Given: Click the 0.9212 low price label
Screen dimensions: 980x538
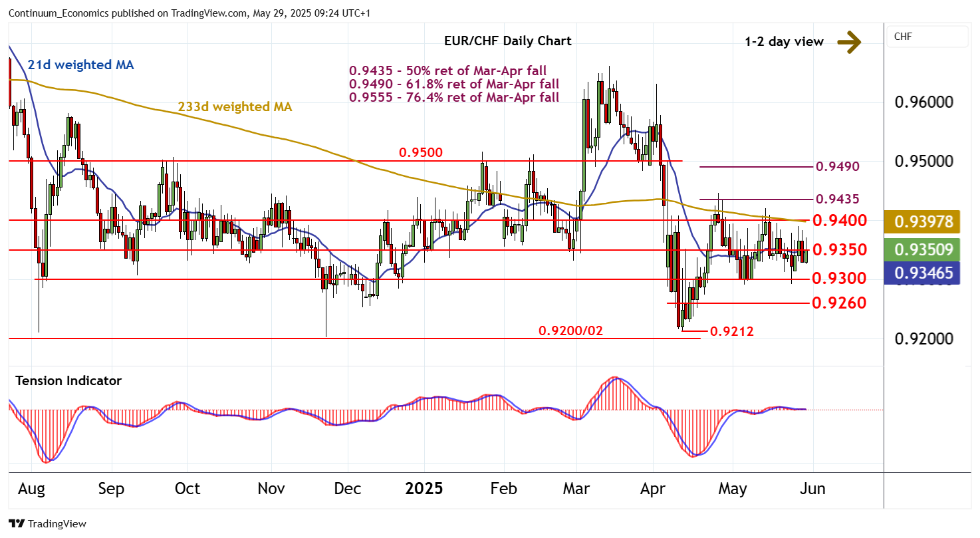Looking at the screenshot, I should point(732,331).
